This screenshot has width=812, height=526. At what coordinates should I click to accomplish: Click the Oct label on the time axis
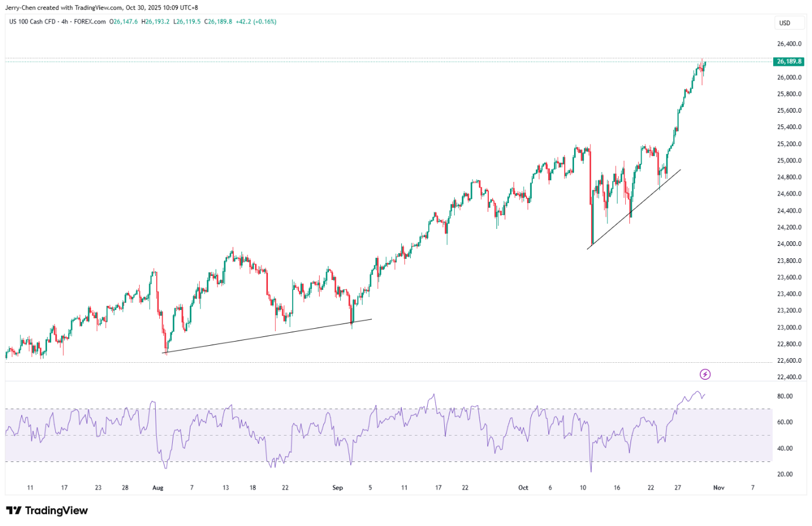[523, 488]
